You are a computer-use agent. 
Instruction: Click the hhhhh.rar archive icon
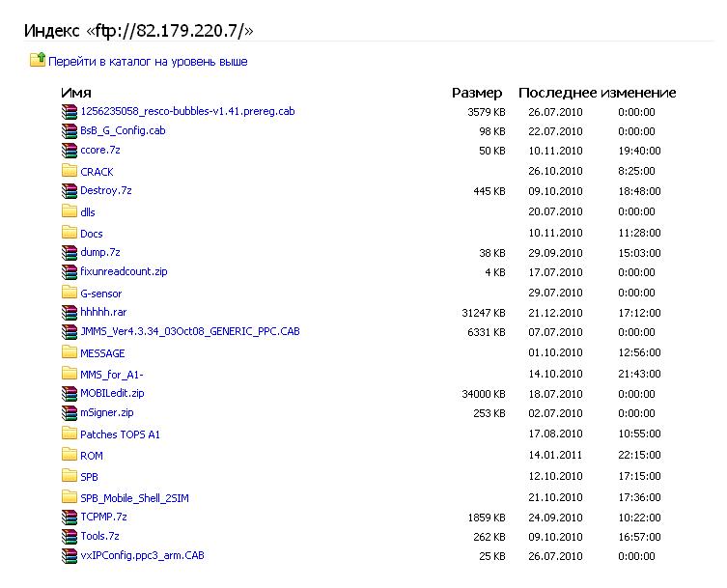click(69, 312)
